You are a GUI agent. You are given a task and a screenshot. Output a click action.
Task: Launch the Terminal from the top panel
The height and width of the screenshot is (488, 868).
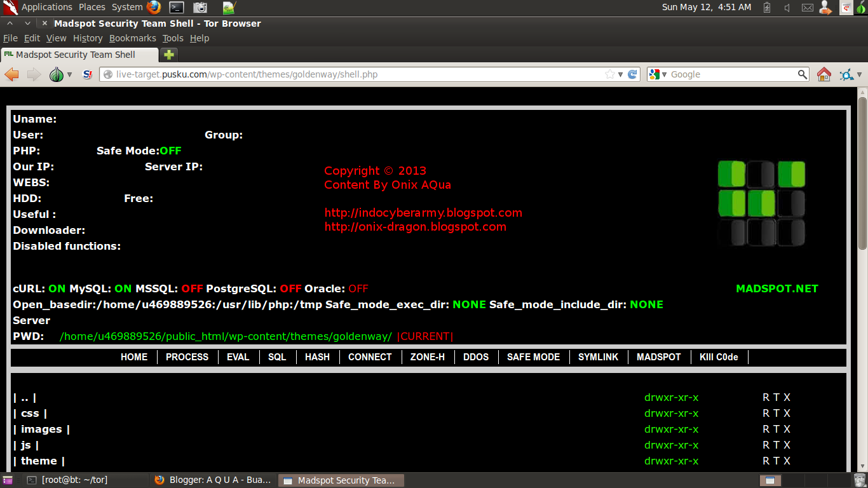tap(177, 7)
